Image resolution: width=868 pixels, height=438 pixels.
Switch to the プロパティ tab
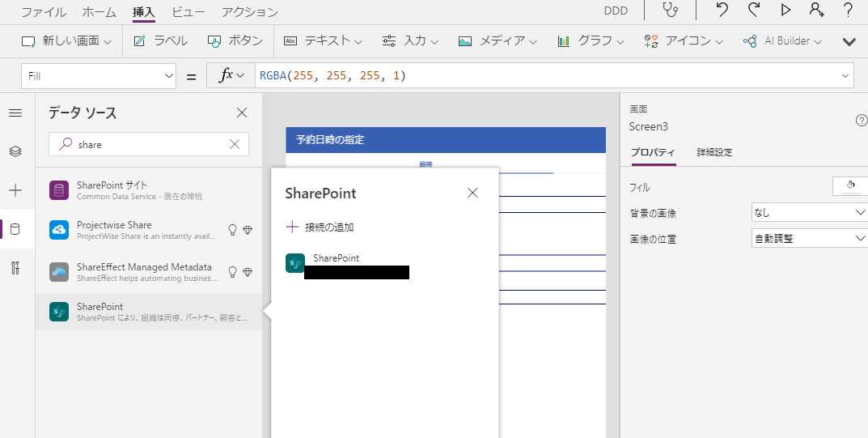653,152
